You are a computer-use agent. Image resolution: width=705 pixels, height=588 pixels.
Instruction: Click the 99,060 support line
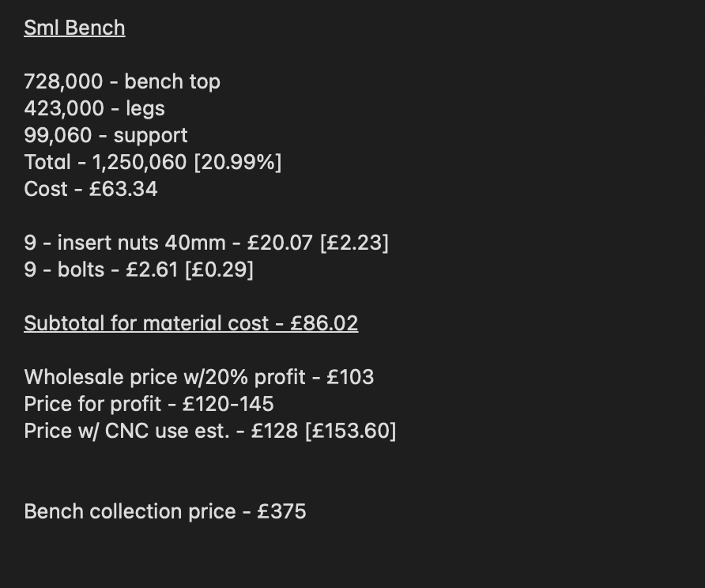[106, 135]
